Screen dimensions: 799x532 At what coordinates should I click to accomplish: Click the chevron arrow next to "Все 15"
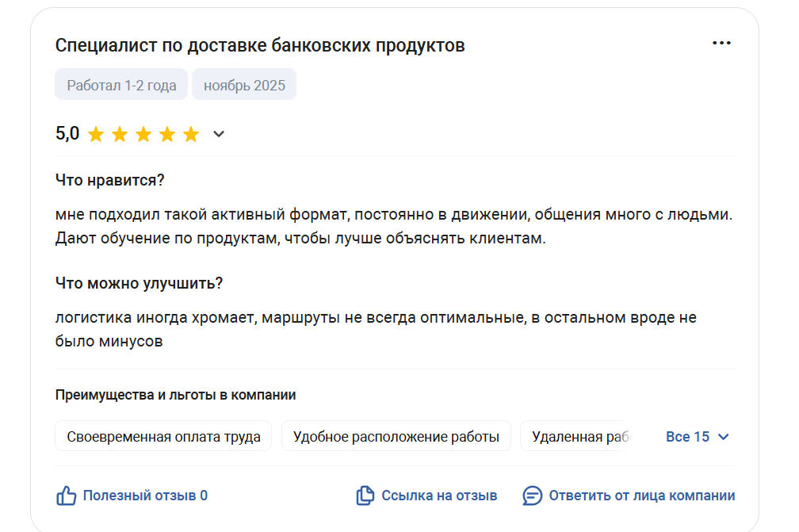pos(722,437)
